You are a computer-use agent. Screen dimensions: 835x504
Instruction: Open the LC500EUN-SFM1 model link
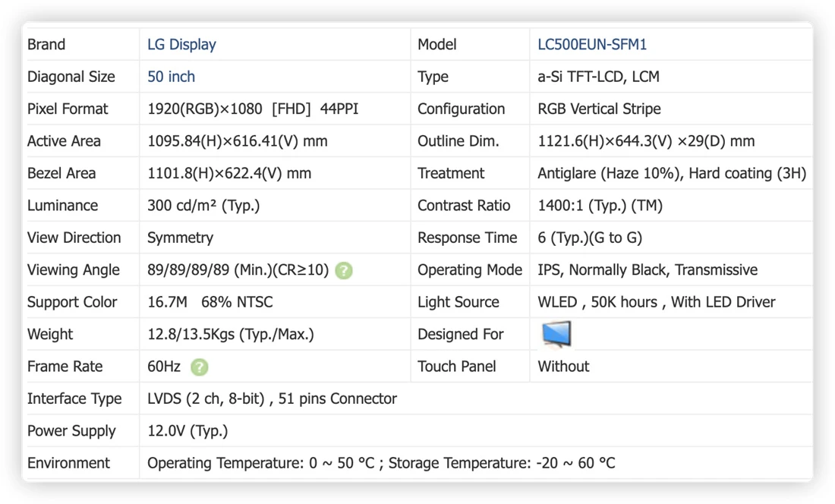[x=591, y=45]
